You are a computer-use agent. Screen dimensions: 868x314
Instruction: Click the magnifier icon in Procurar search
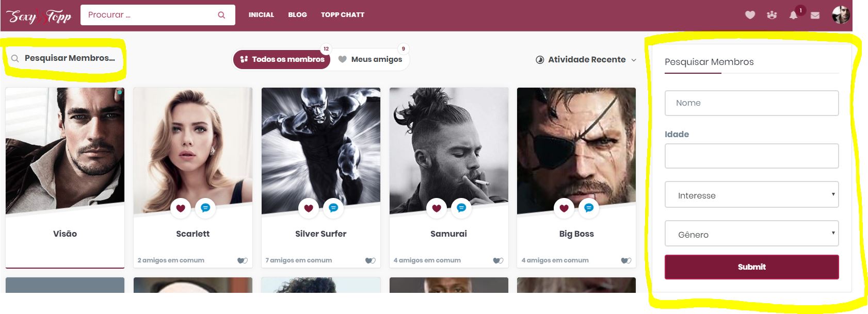(221, 15)
